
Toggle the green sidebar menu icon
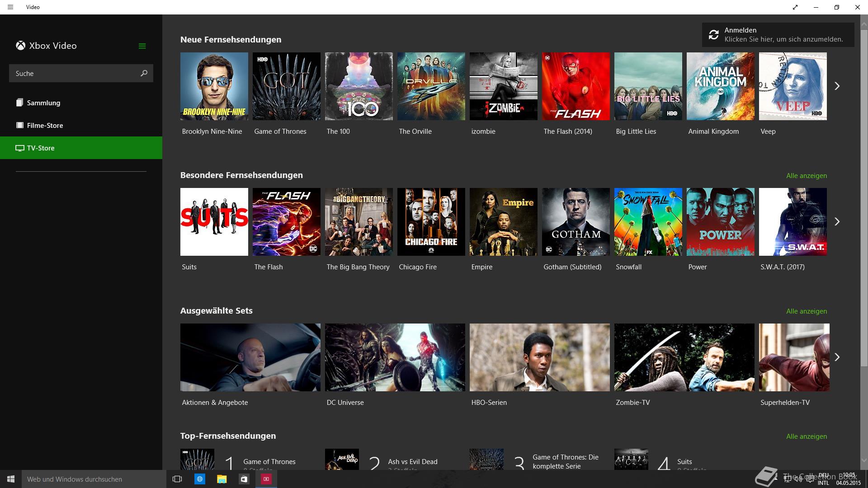[x=142, y=46]
